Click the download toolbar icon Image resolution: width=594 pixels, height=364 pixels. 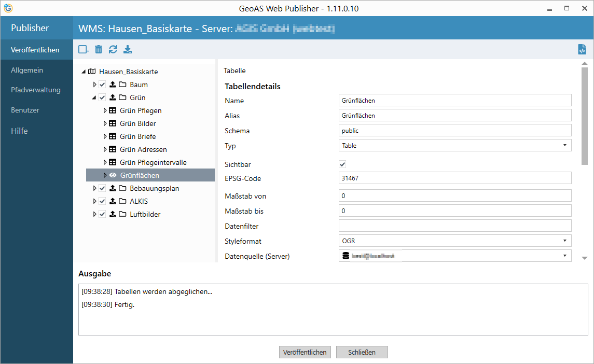click(x=128, y=49)
